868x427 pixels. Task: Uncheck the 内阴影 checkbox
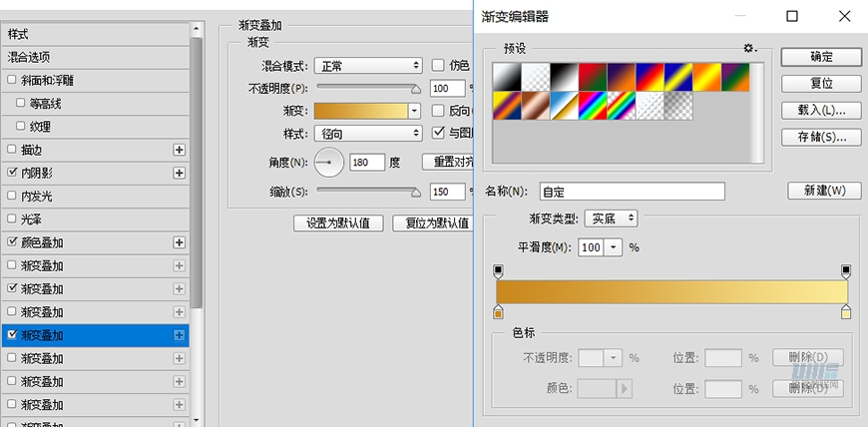coord(12,173)
